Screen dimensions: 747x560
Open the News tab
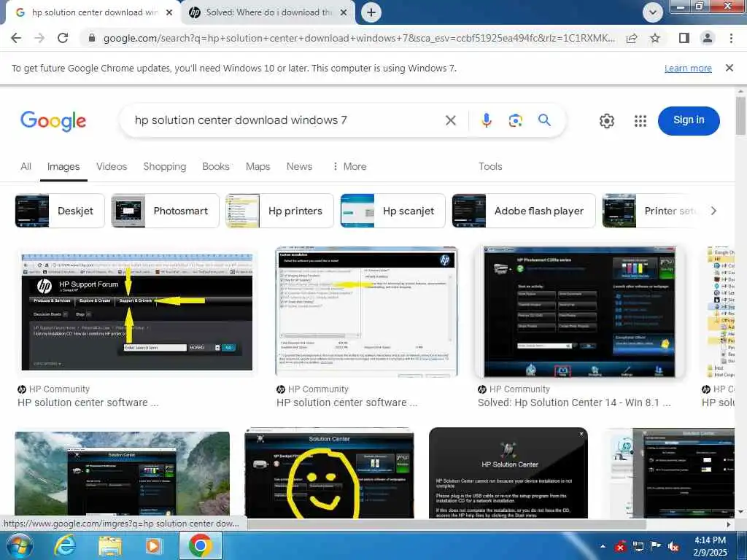point(299,167)
